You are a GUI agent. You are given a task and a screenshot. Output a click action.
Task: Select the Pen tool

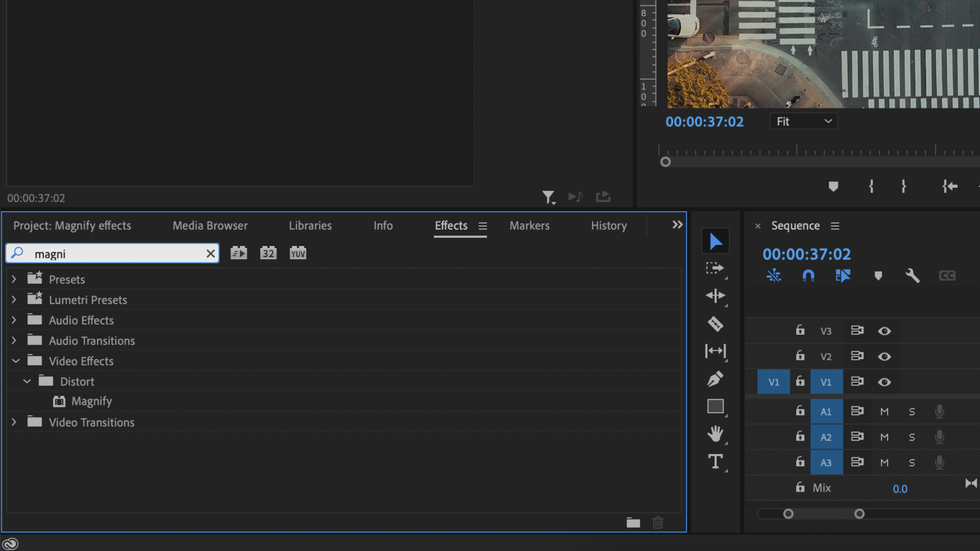pyautogui.click(x=715, y=379)
